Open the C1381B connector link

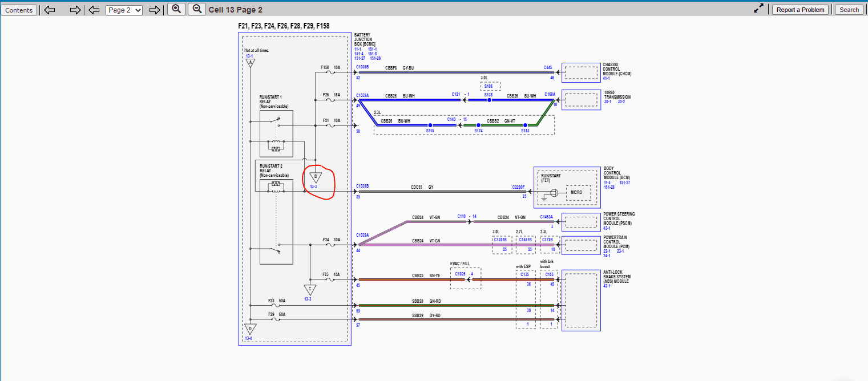point(500,240)
